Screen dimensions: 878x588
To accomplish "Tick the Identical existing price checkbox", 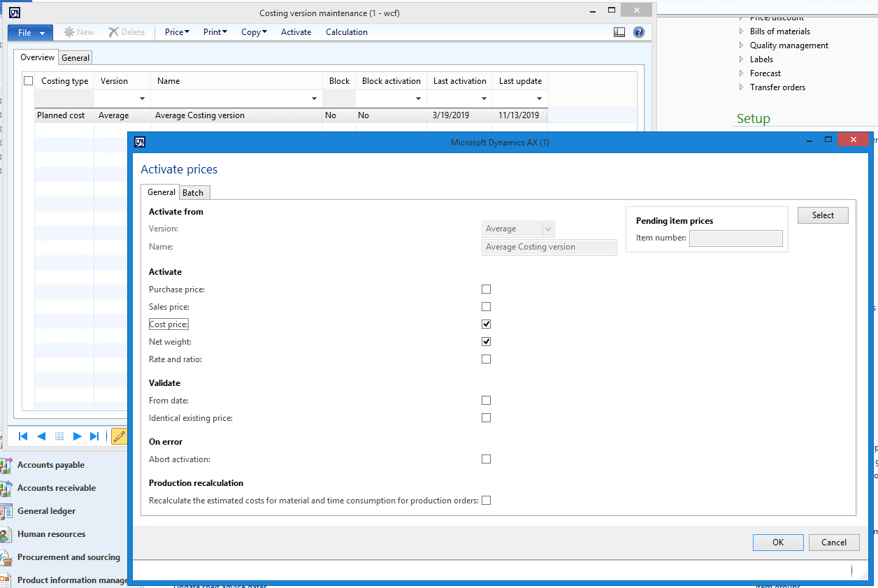I will [487, 417].
